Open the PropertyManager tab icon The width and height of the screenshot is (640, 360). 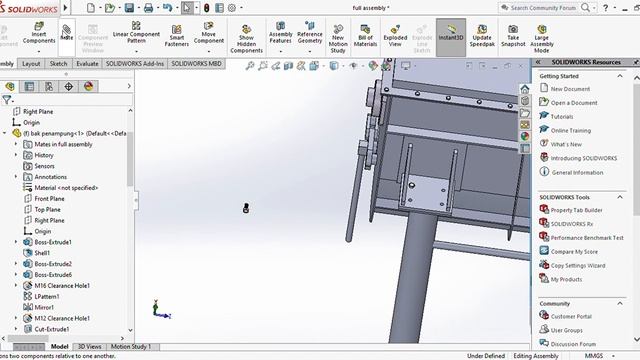tap(29, 86)
